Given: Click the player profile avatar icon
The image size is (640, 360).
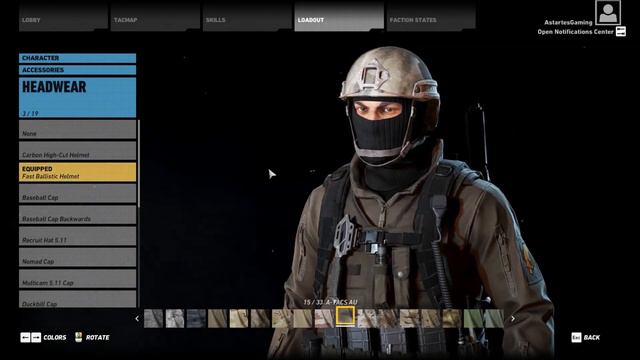Looking at the screenshot, I should pos(608,13).
